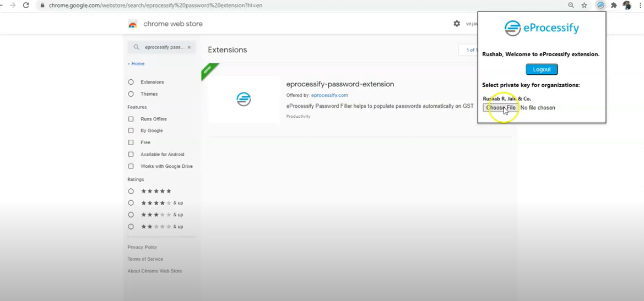644x301 pixels.
Task: Enable the Runs Offline checkbox
Action: (131, 119)
